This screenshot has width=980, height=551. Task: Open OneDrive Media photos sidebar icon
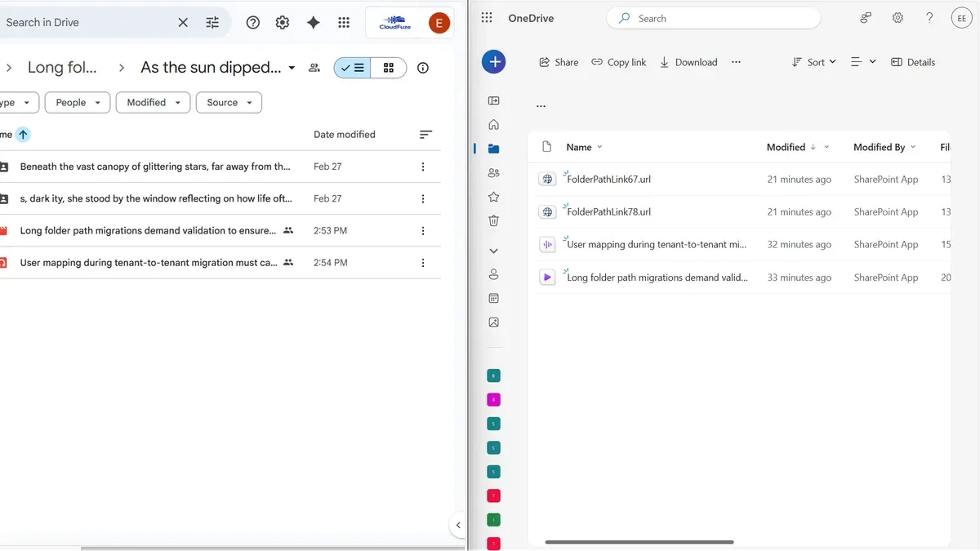click(x=493, y=322)
